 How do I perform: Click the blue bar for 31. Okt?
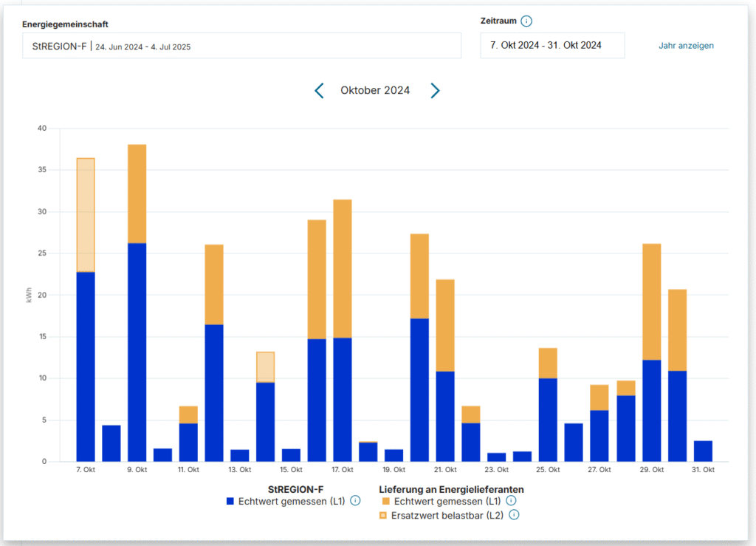pyautogui.click(x=703, y=451)
